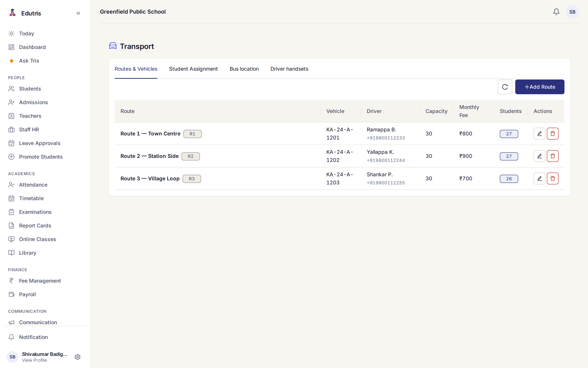
Task: Click the R1 route code badge
Action: coord(192,134)
